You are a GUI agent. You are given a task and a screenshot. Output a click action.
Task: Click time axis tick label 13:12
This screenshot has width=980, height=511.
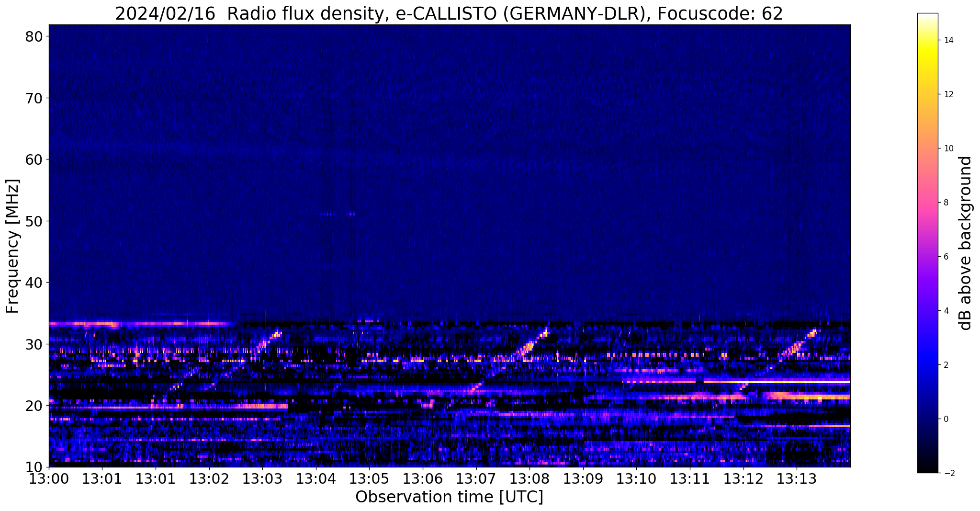pyautogui.click(x=743, y=478)
